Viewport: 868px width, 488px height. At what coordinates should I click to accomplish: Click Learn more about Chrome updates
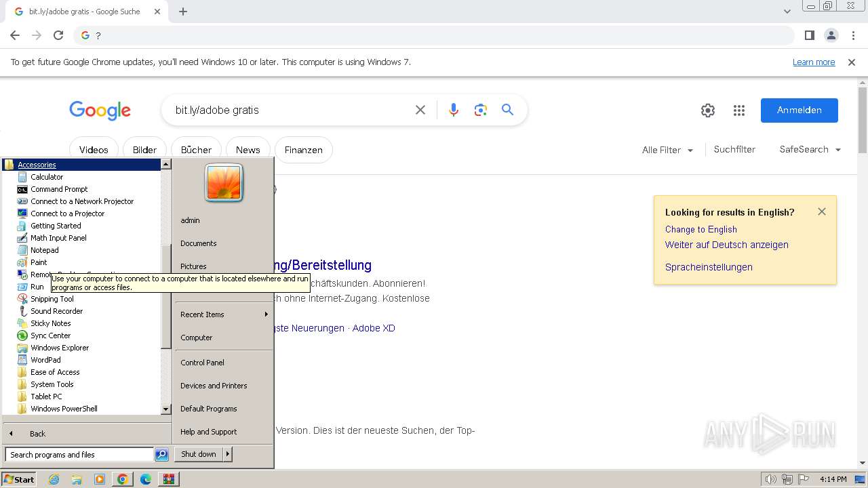pyautogui.click(x=814, y=62)
